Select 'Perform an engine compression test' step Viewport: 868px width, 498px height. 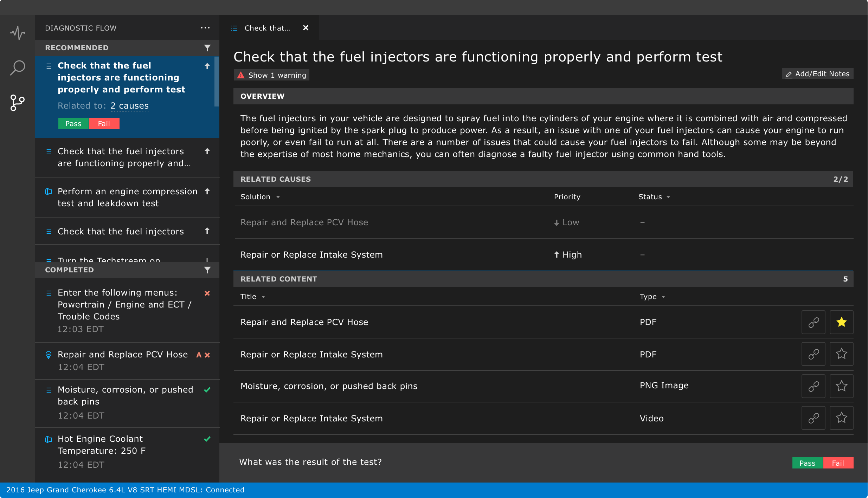pos(127,197)
